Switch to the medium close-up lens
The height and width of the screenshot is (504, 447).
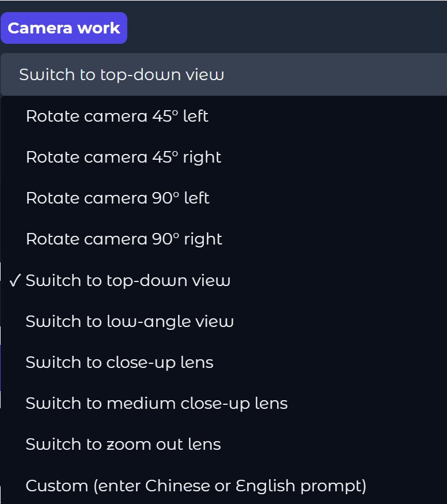(157, 404)
